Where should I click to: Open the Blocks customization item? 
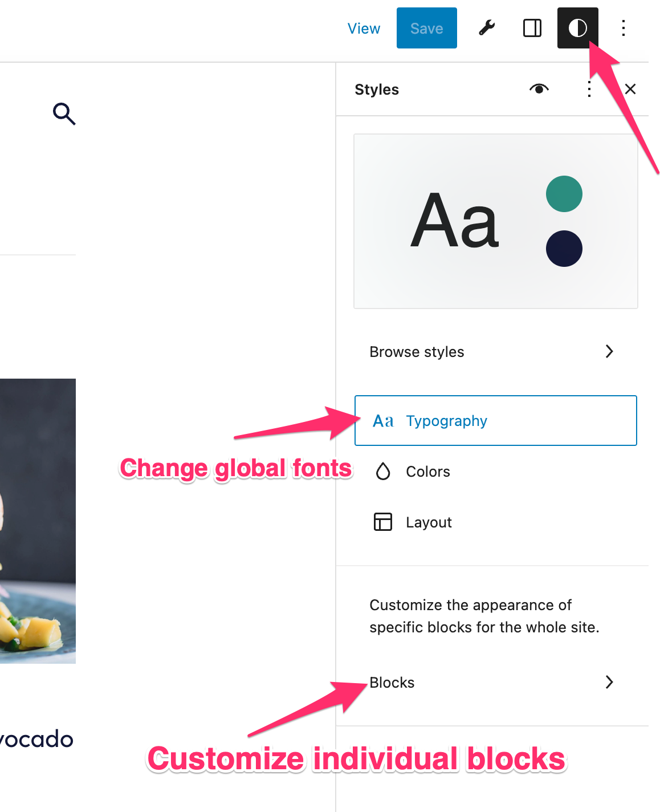point(393,683)
